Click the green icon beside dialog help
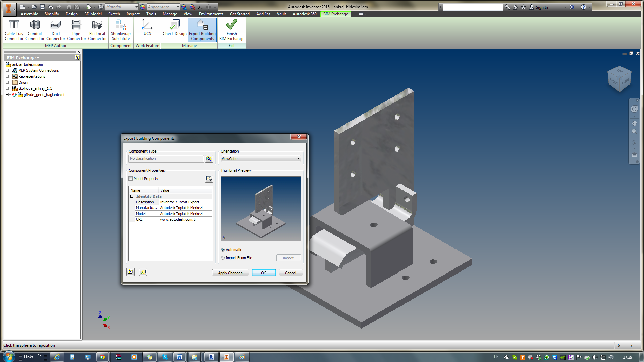Viewport: 644px width, 362px height. coord(143,272)
